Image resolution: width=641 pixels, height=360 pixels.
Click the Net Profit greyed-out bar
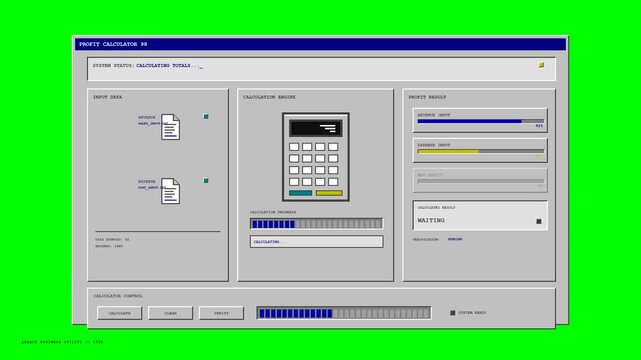point(481,181)
